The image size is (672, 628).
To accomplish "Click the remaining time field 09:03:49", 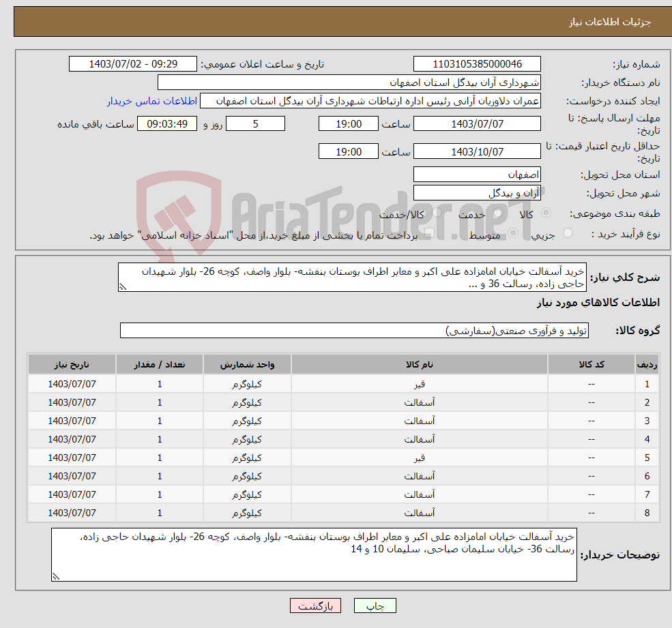I will [167, 124].
